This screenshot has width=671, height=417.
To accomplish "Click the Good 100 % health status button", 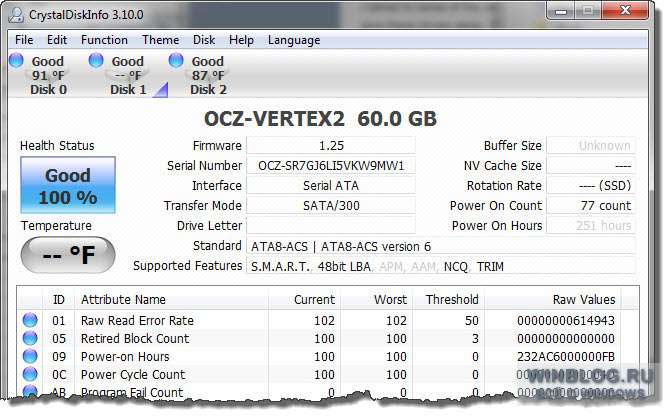I will (x=68, y=185).
